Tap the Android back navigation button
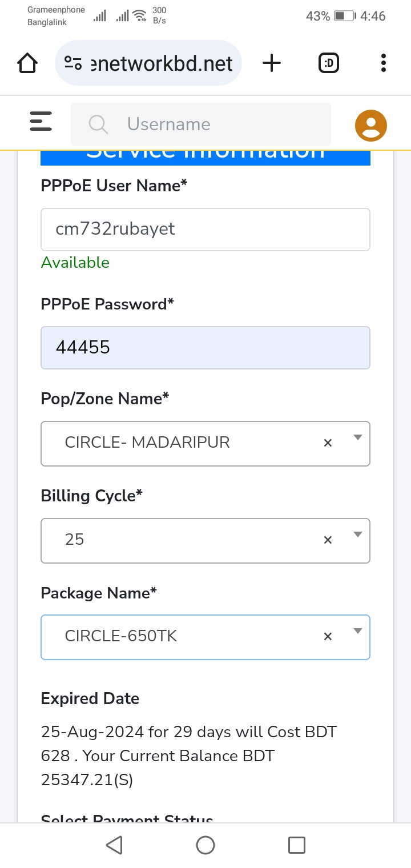 point(114,845)
